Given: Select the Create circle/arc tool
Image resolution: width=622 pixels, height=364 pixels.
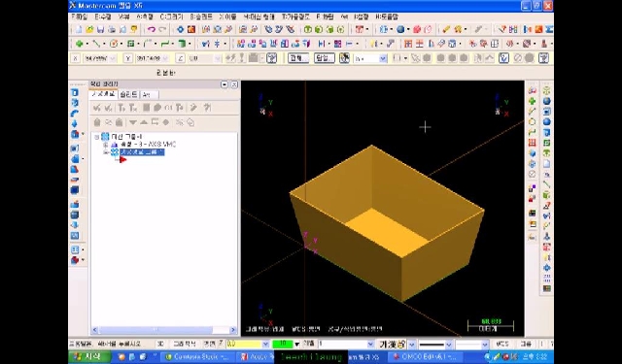Looking at the screenshot, I should (x=114, y=44).
